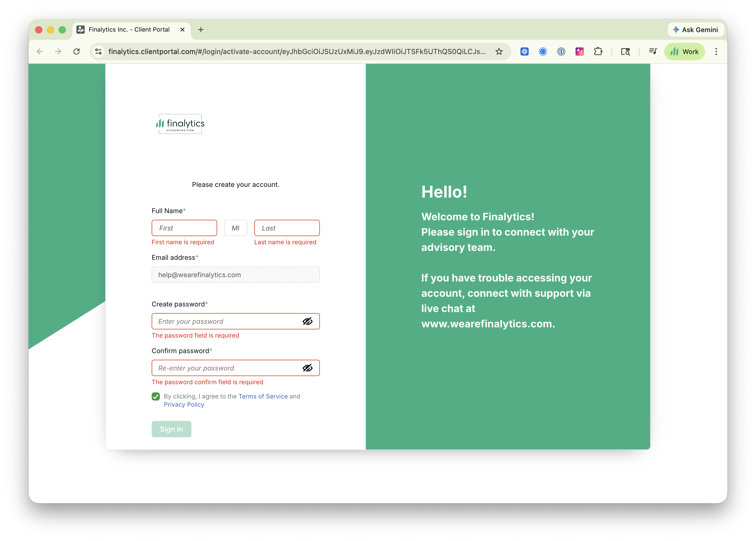Open the Terms of Service link
The image size is (756, 541).
point(263,396)
